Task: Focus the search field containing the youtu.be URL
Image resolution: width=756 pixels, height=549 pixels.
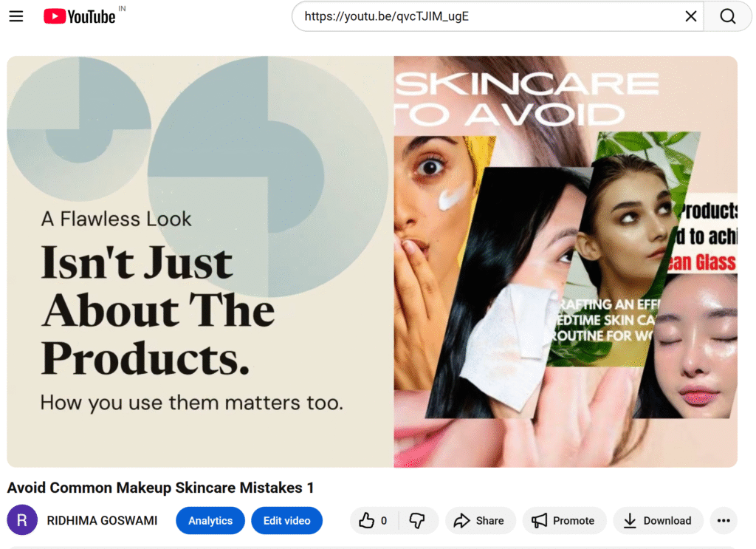Action: 487,16
